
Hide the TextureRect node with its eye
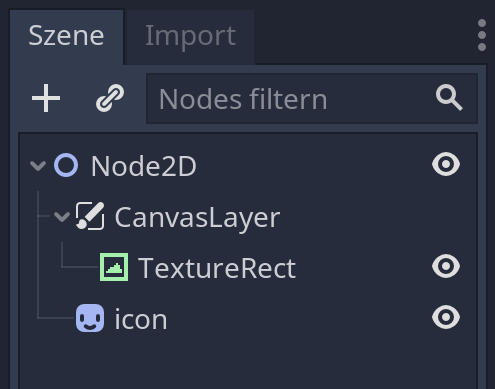[x=446, y=266]
